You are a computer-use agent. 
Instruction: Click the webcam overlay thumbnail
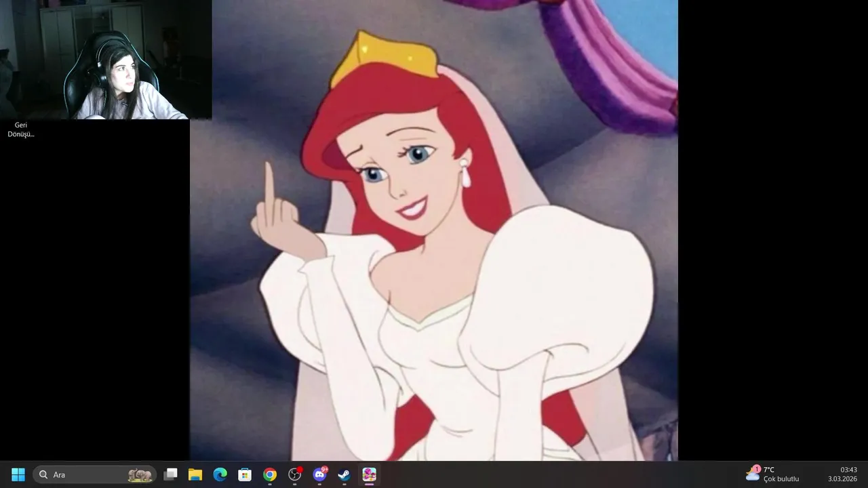pos(106,60)
